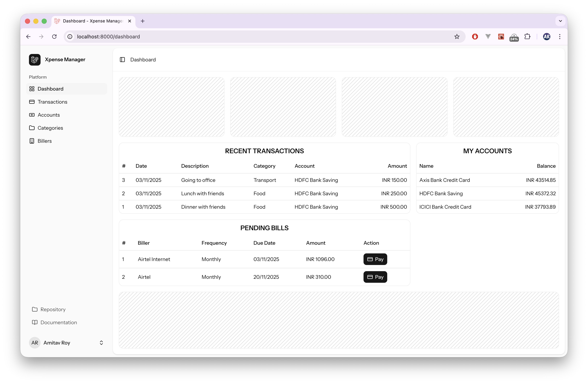Viewport: 588px width, 384px height.
Task: Click the Xpense Manager logo icon
Action: [35, 60]
